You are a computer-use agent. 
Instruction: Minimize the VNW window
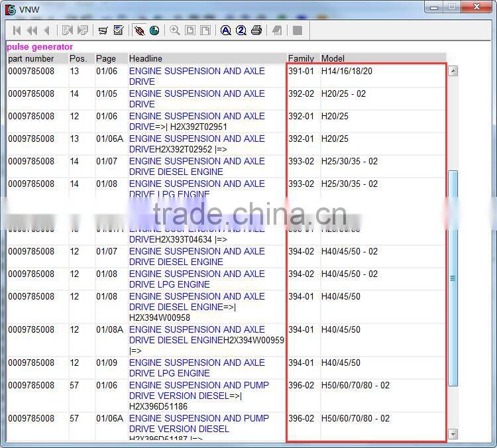434,7
